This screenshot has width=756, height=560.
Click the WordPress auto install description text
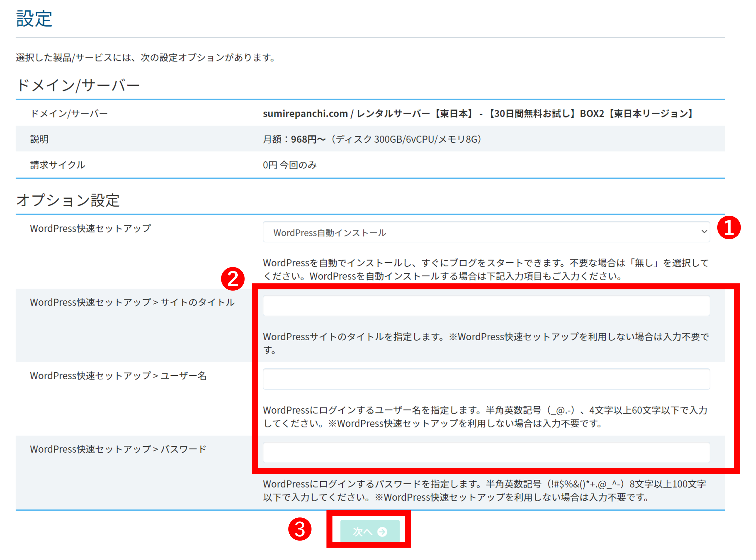tap(486, 269)
